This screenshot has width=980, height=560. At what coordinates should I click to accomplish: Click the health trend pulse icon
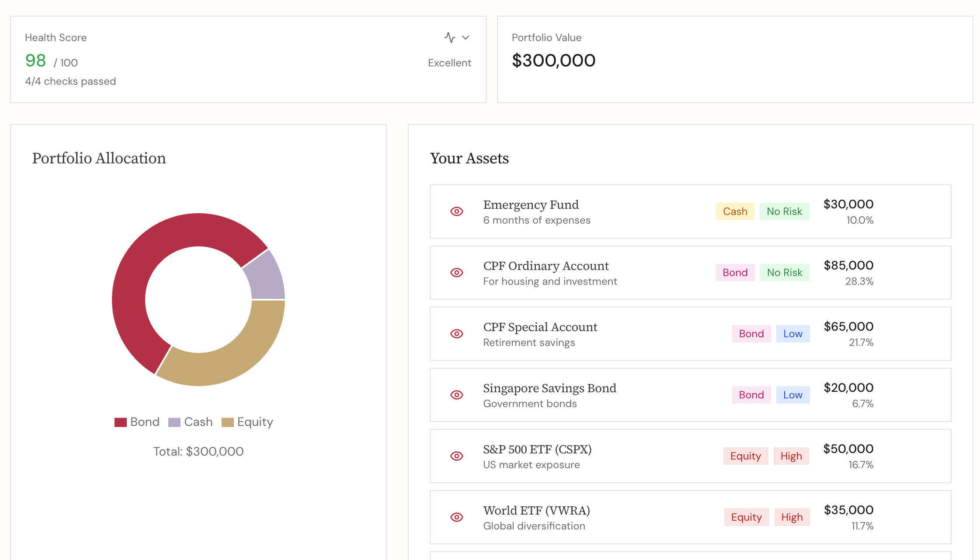click(x=450, y=38)
